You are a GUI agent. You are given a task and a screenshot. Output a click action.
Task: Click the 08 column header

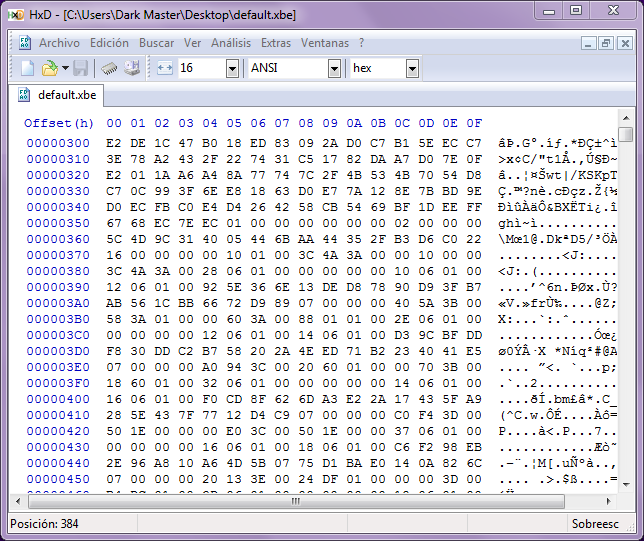tap(306, 123)
